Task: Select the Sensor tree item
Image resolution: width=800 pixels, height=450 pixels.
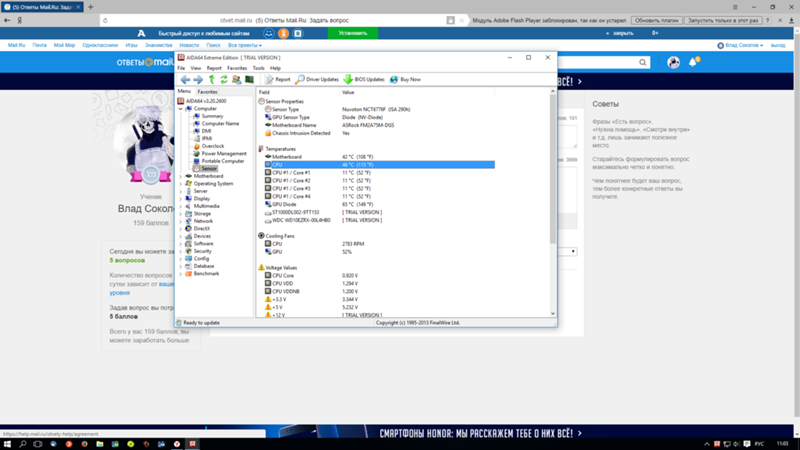Action: (209, 168)
